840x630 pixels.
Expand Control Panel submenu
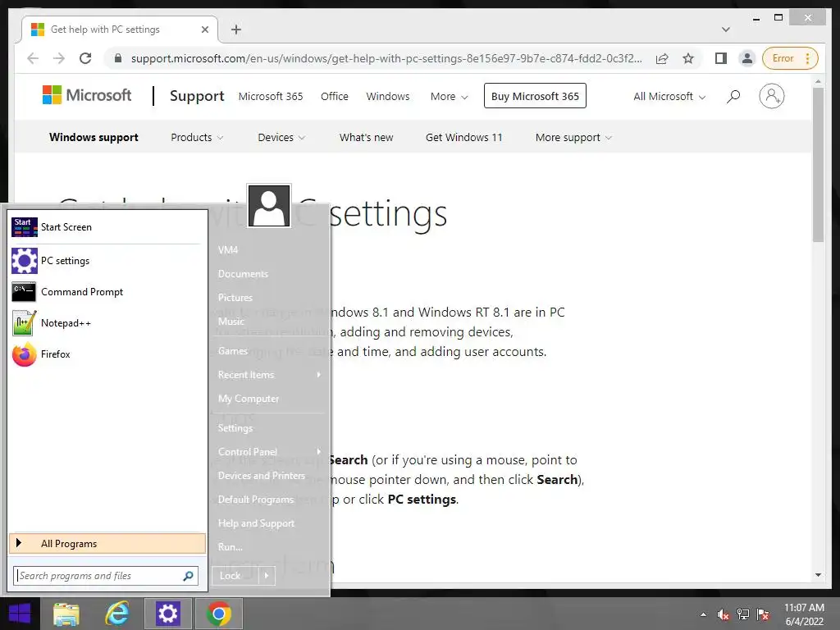[269, 452]
